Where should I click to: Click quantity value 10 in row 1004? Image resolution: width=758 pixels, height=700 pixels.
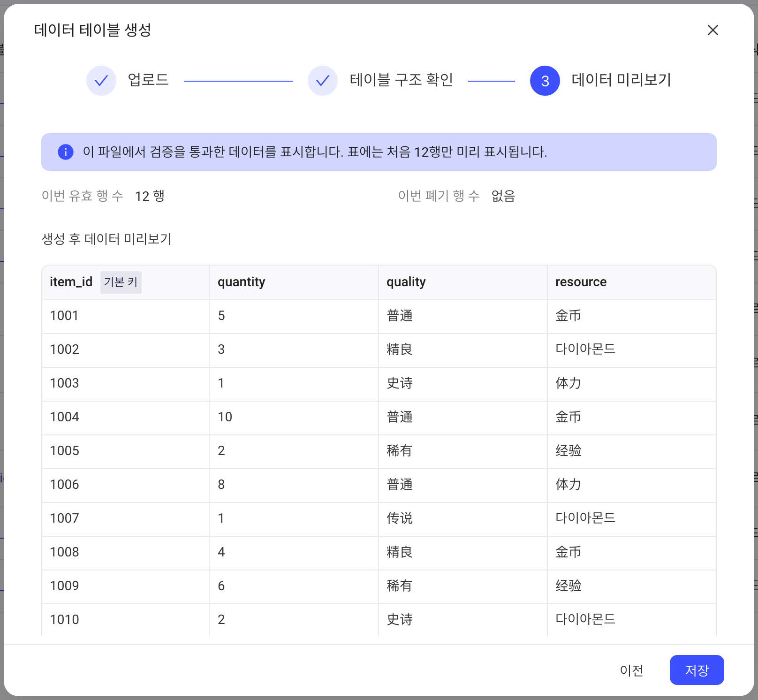click(x=225, y=417)
